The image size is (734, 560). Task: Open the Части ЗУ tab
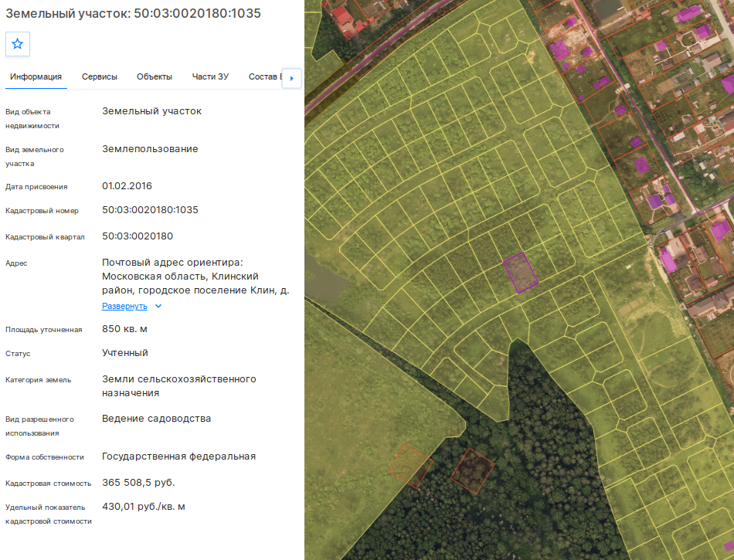point(210,76)
